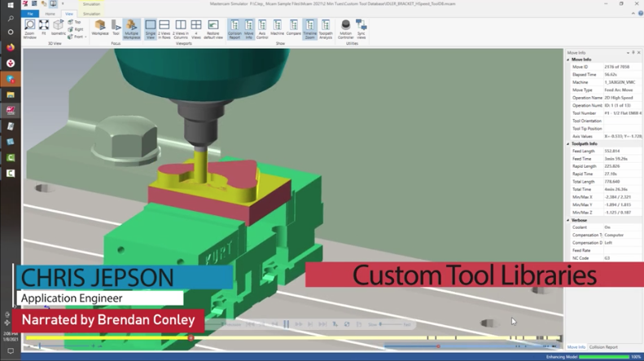The height and width of the screenshot is (361, 644).
Task: Collapse the Toolpath Info section
Action: coord(568,144)
